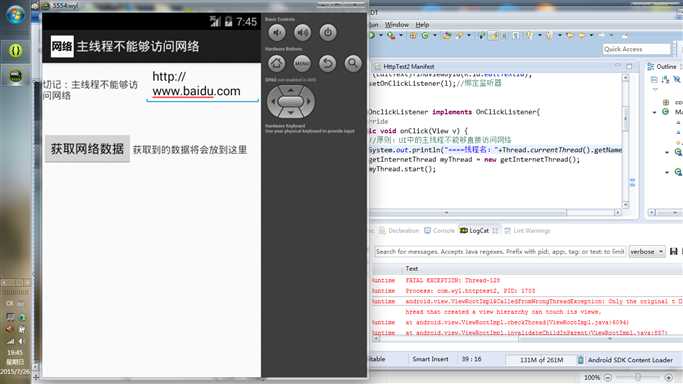The image size is (683, 384).
Task: Switch to the Lint Warnings tab
Action: tap(527, 230)
